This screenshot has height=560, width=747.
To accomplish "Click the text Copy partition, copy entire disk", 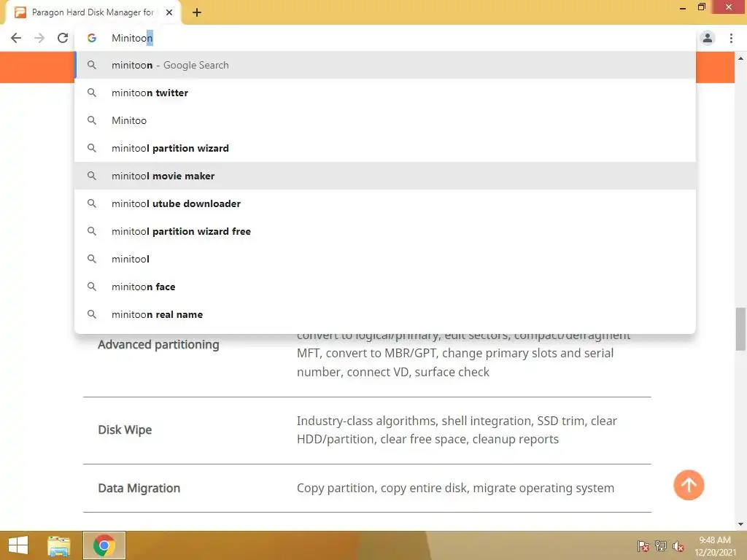I will 382,488.
